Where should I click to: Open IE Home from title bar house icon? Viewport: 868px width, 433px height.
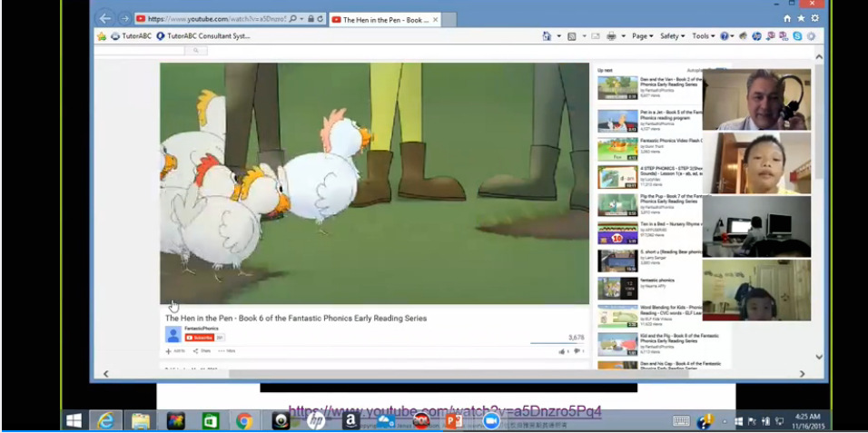[x=787, y=18]
